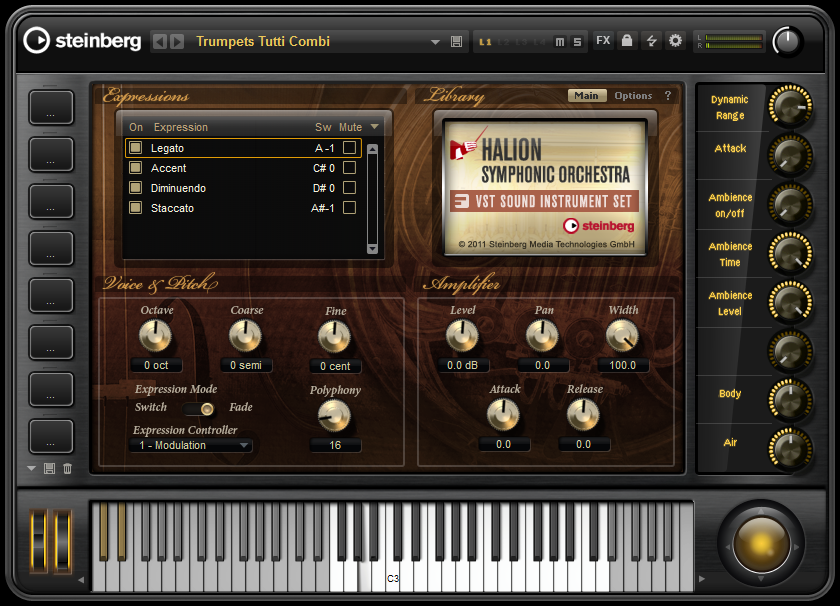Click the Ambience Level knob
The image size is (840, 606).
790,303
